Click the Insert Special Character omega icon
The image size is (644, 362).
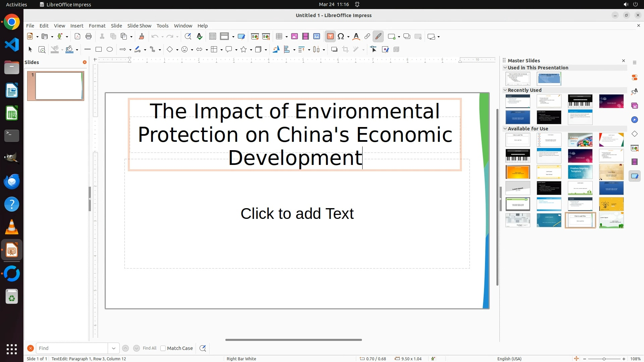(x=341, y=37)
